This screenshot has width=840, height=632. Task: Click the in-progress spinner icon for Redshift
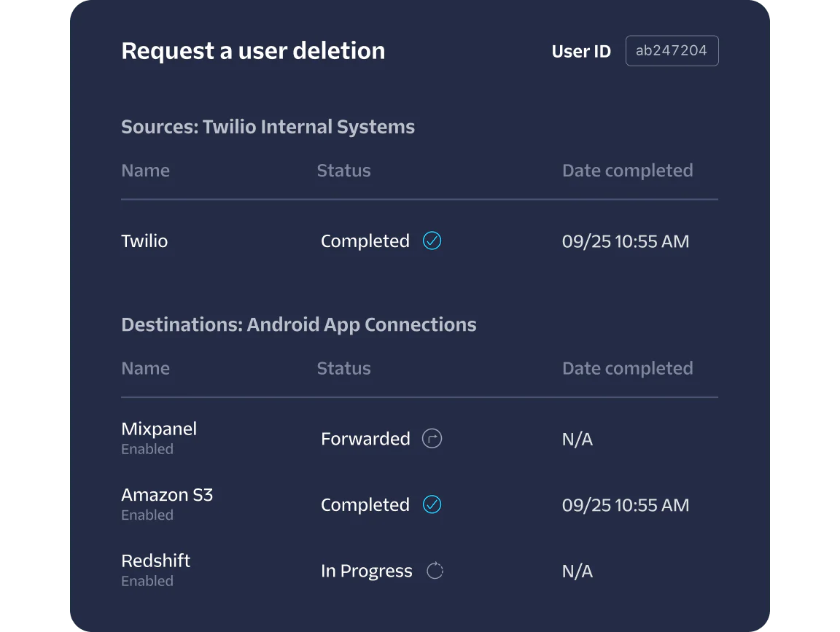click(x=435, y=571)
